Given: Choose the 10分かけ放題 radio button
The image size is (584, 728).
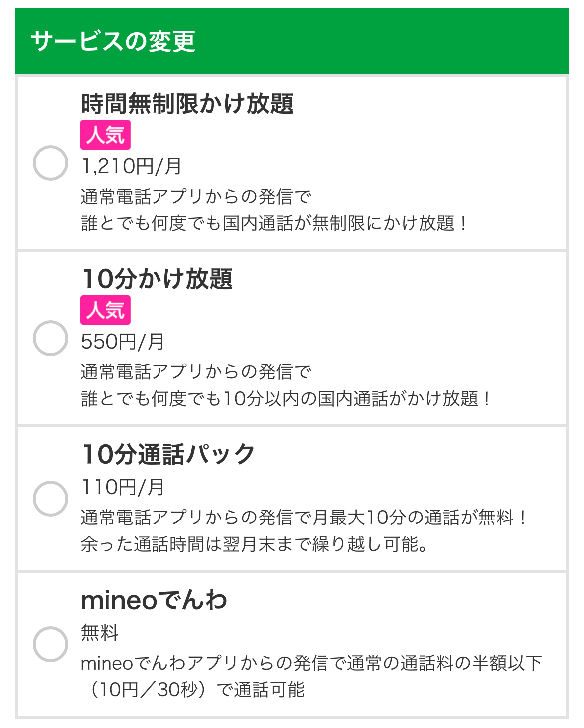Looking at the screenshot, I should pyautogui.click(x=51, y=338).
